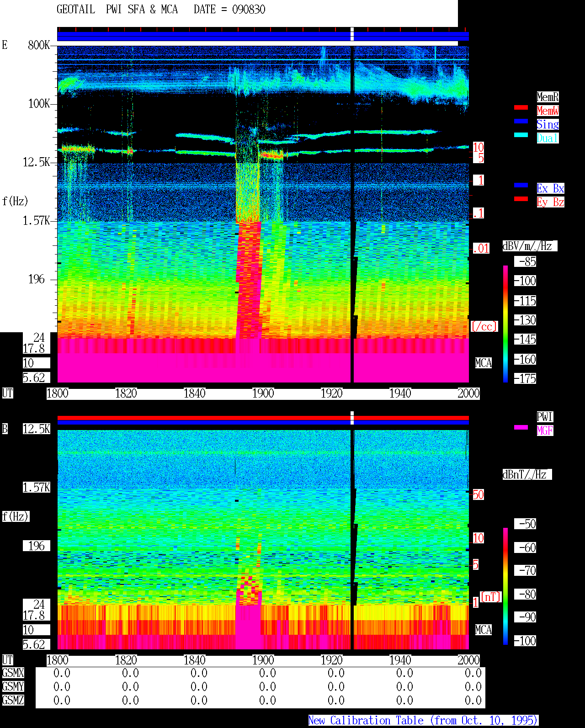585x728 pixels.
Task: Click the 'Ex Bx' legend label
Action: (x=550, y=188)
